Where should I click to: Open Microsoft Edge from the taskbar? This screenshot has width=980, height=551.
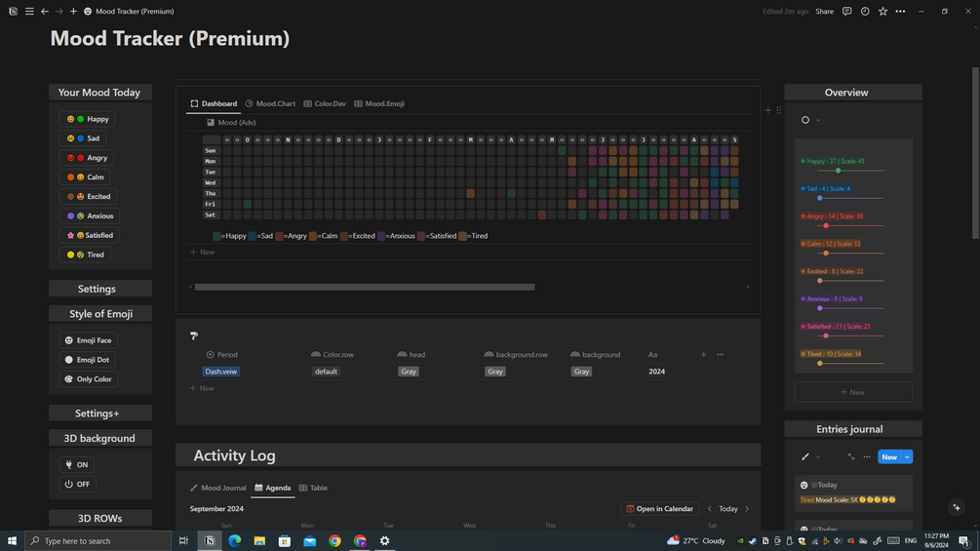pyautogui.click(x=234, y=540)
